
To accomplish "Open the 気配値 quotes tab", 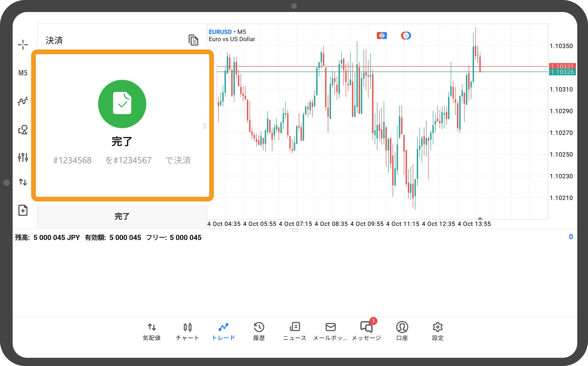I will [x=152, y=332].
